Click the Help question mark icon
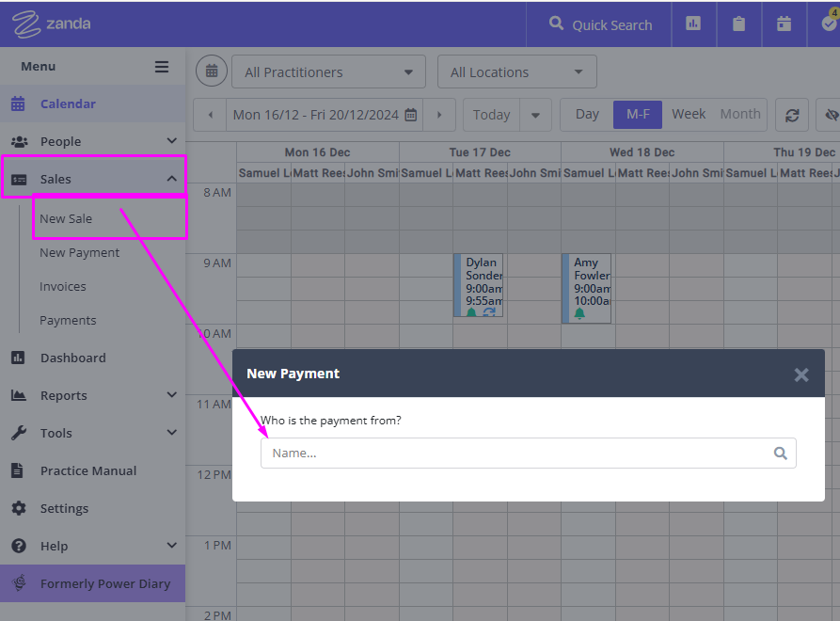840x621 pixels. 19,546
